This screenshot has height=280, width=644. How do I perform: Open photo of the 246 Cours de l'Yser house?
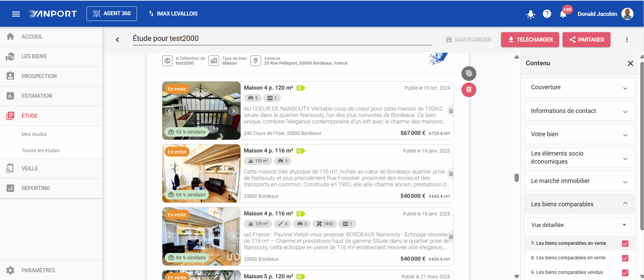point(201,111)
